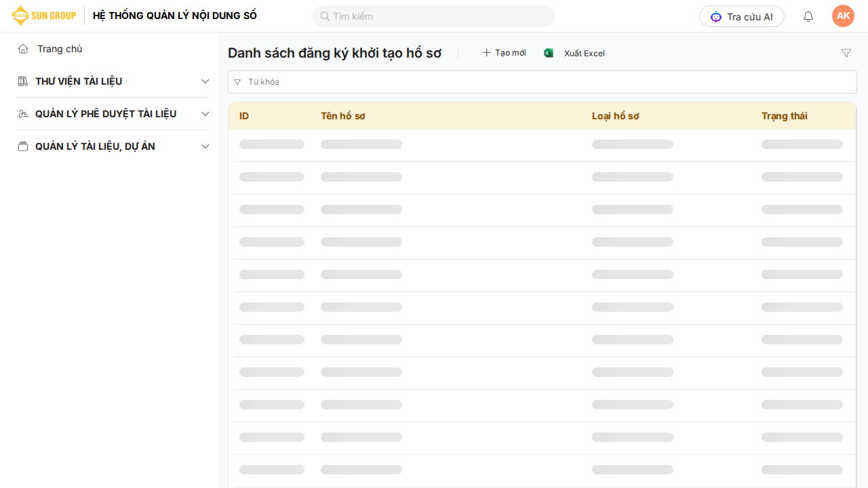Click the library books icon in sidebar
868x488 pixels.
tap(23, 81)
